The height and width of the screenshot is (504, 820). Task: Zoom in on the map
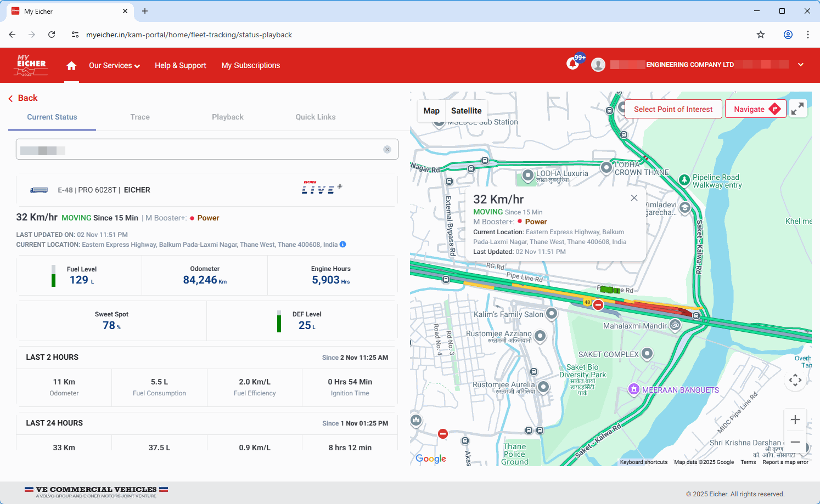click(x=795, y=420)
